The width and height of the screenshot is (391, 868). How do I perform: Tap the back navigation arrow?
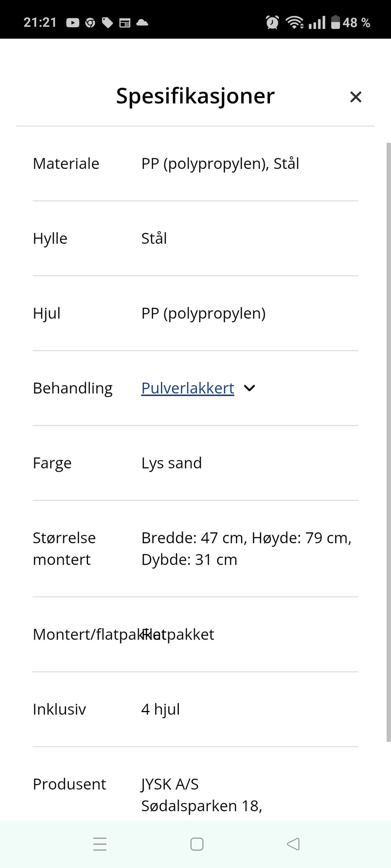tap(293, 844)
